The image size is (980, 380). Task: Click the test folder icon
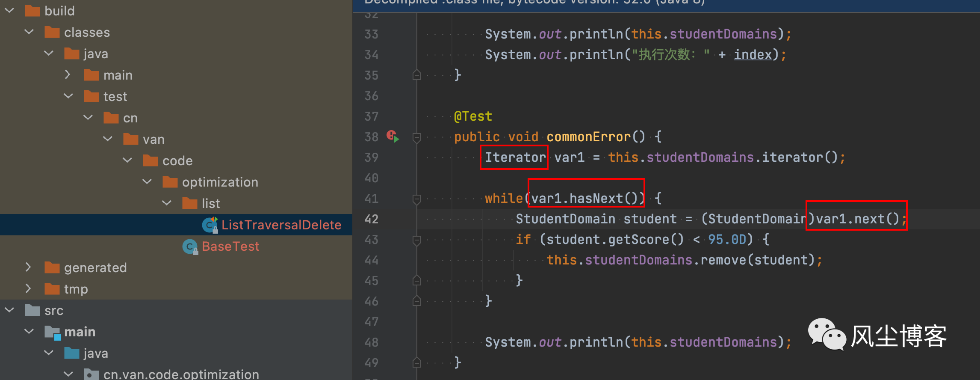coord(92,96)
